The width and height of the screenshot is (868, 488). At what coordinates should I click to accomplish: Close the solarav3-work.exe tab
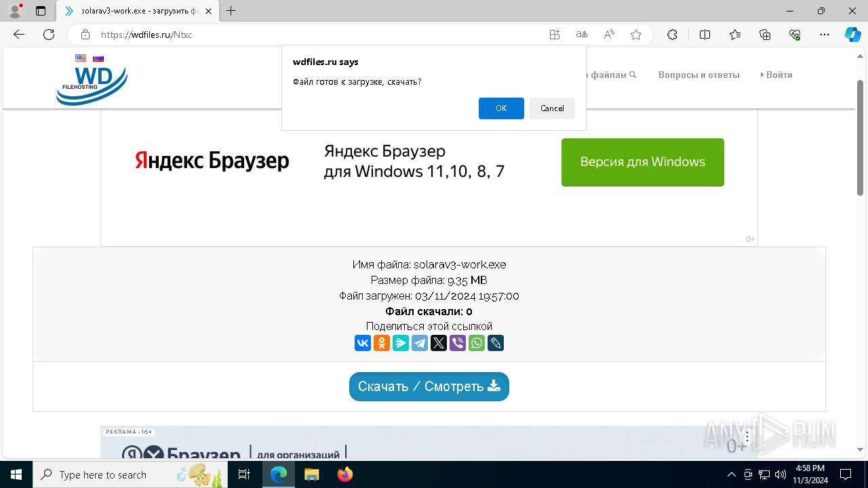(208, 11)
